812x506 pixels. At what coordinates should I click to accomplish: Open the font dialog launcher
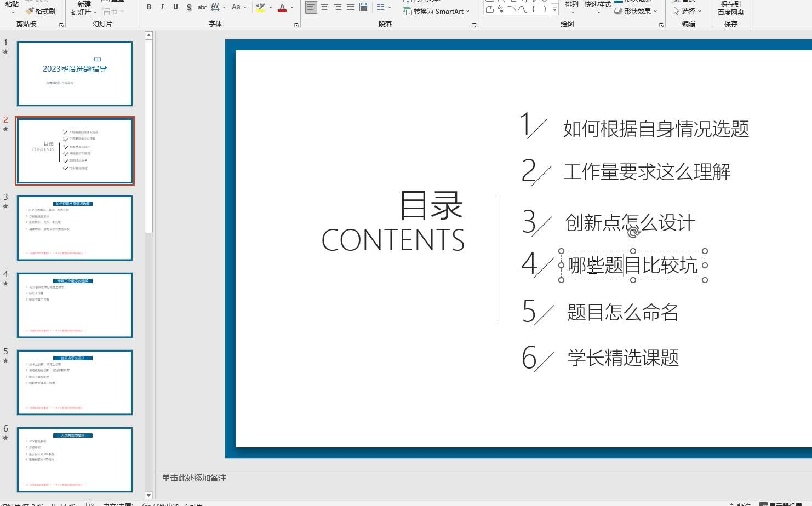point(296,25)
